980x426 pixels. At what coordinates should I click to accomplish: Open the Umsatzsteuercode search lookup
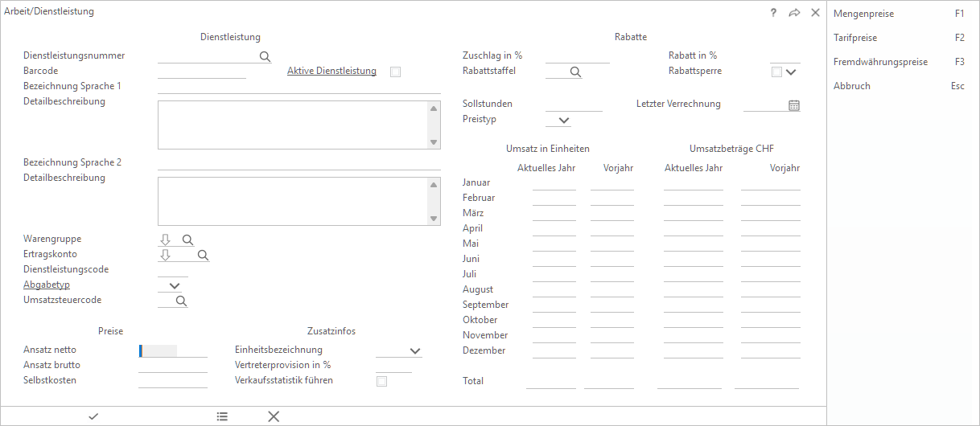[x=181, y=301]
